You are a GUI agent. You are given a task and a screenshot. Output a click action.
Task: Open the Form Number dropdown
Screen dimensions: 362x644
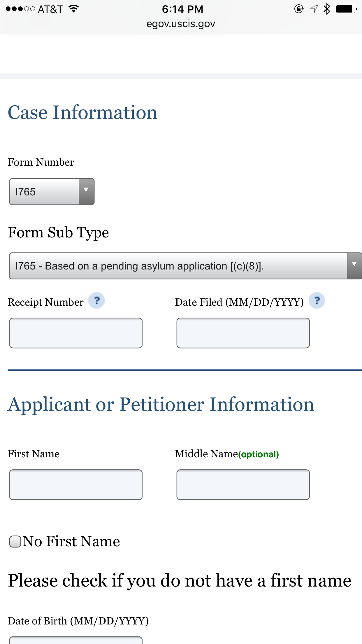pyautogui.click(x=52, y=192)
